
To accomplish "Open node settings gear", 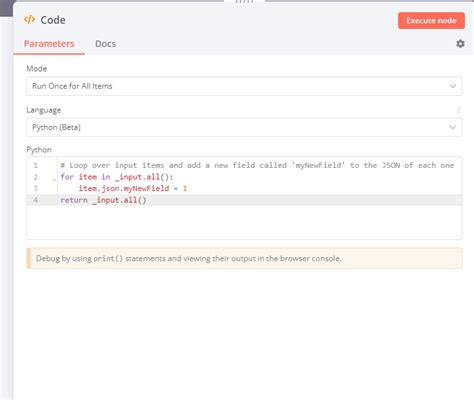I will pyautogui.click(x=460, y=44).
